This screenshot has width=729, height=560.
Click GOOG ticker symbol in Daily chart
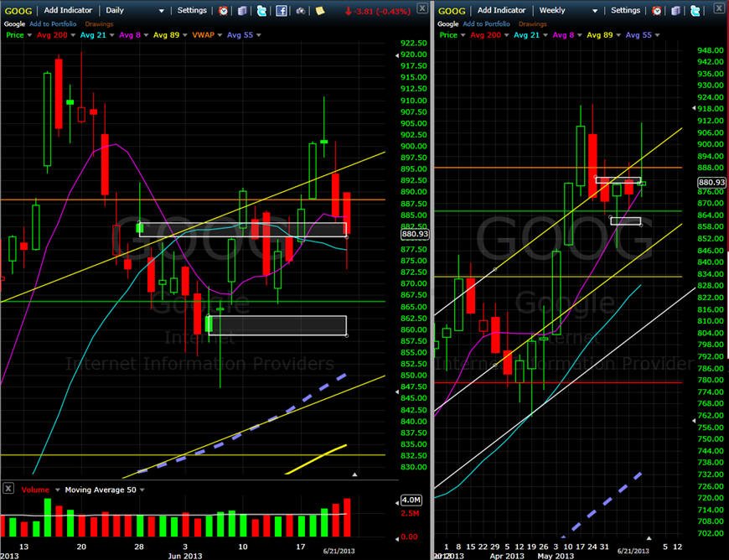18,11
